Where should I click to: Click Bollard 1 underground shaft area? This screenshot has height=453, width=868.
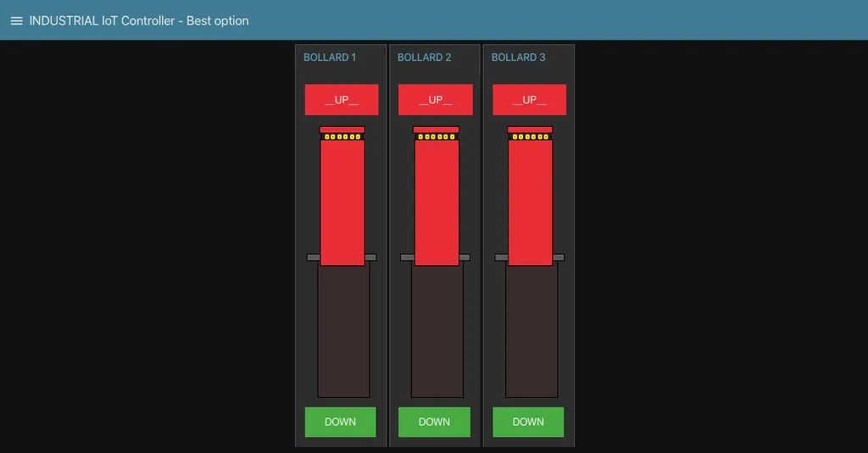(x=344, y=331)
